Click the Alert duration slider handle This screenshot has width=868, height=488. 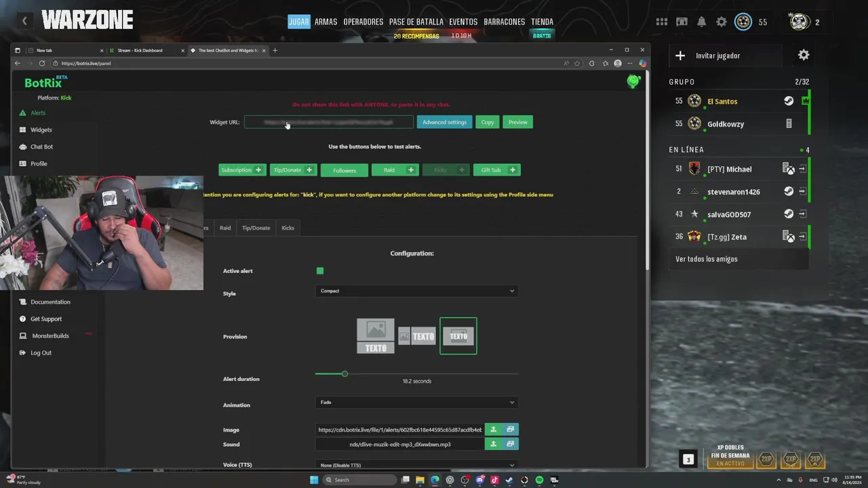[344, 373]
